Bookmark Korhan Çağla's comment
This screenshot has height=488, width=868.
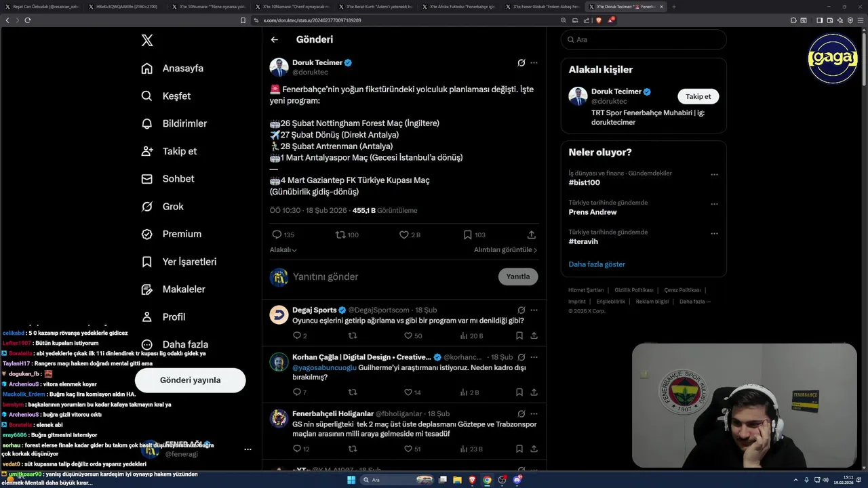(x=519, y=392)
